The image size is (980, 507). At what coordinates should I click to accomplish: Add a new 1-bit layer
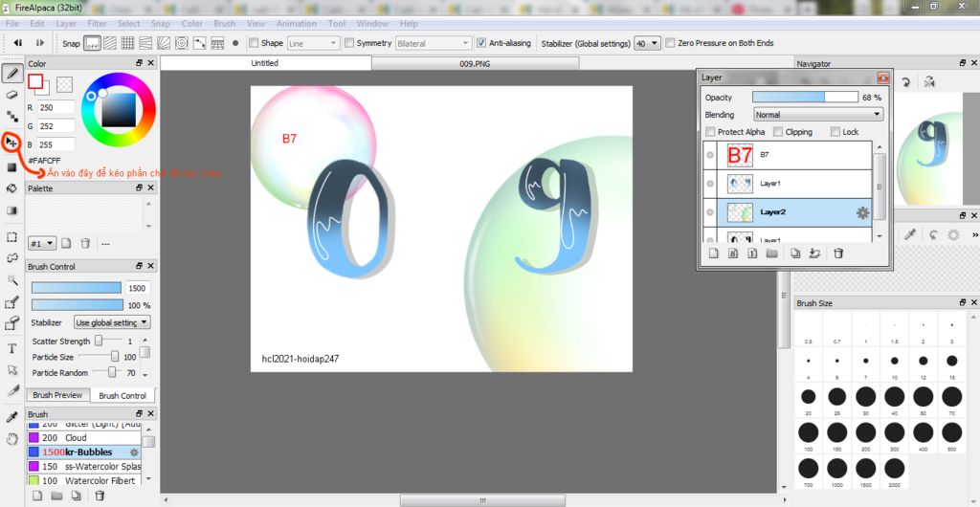click(x=753, y=253)
